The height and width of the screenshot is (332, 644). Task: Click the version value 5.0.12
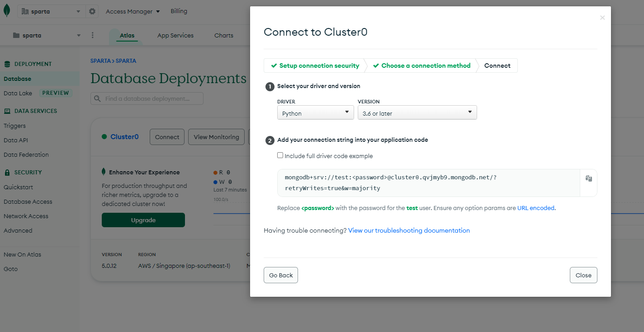109,266
